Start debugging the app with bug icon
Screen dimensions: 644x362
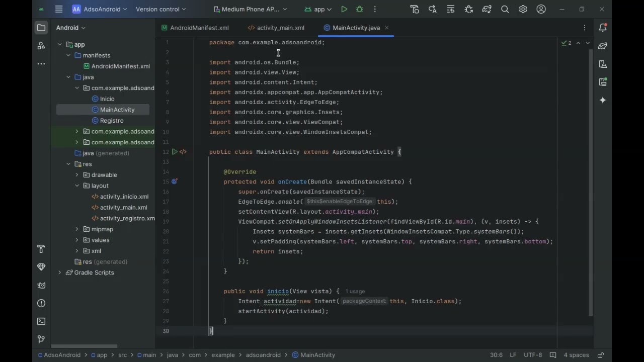359,9
